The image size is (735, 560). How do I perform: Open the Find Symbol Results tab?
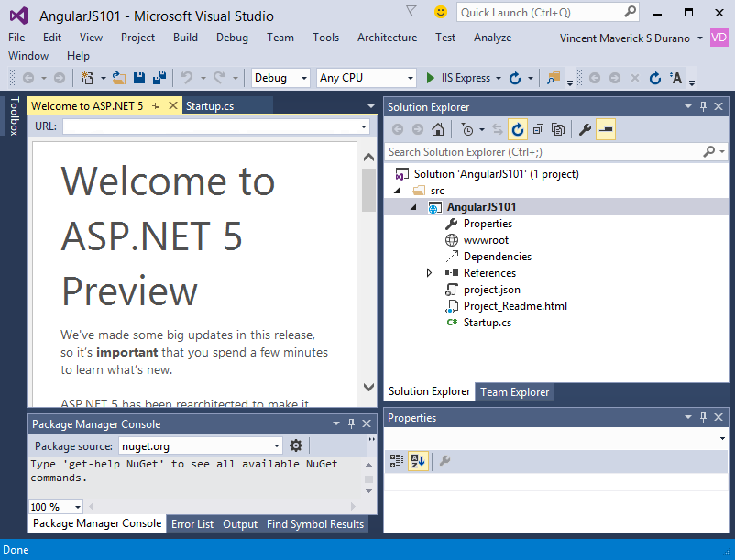click(315, 524)
